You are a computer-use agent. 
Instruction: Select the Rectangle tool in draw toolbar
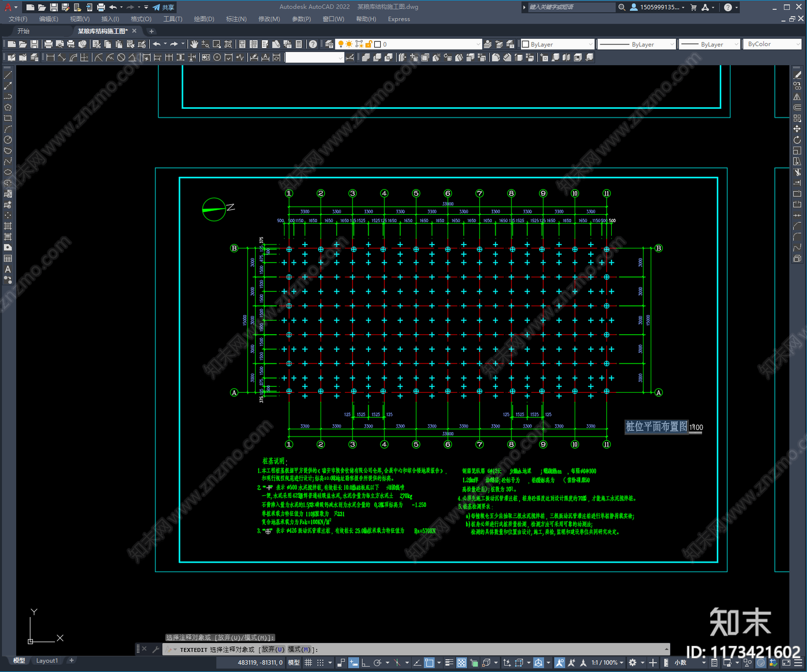8,118
